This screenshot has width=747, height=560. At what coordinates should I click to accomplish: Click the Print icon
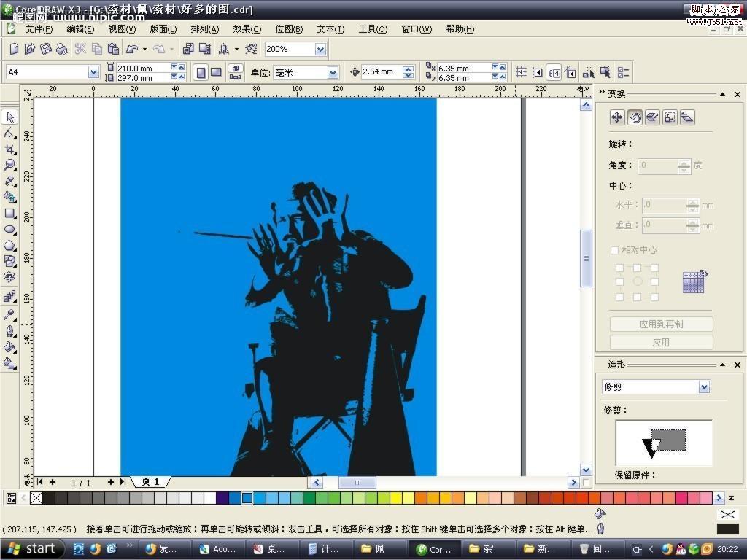click(x=61, y=49)
